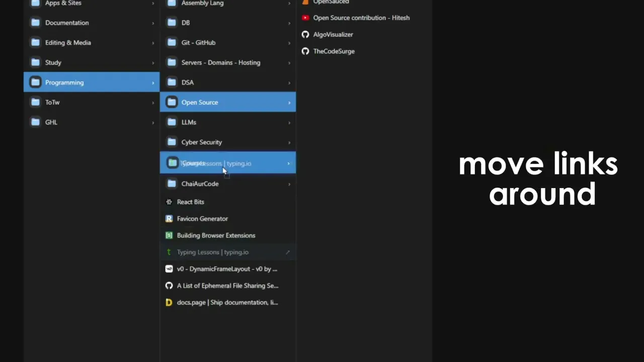This screenshot has width=644, height=362.
Task: Open the TheCodeSurge bookmark link
Action: [x=334, y=51]
